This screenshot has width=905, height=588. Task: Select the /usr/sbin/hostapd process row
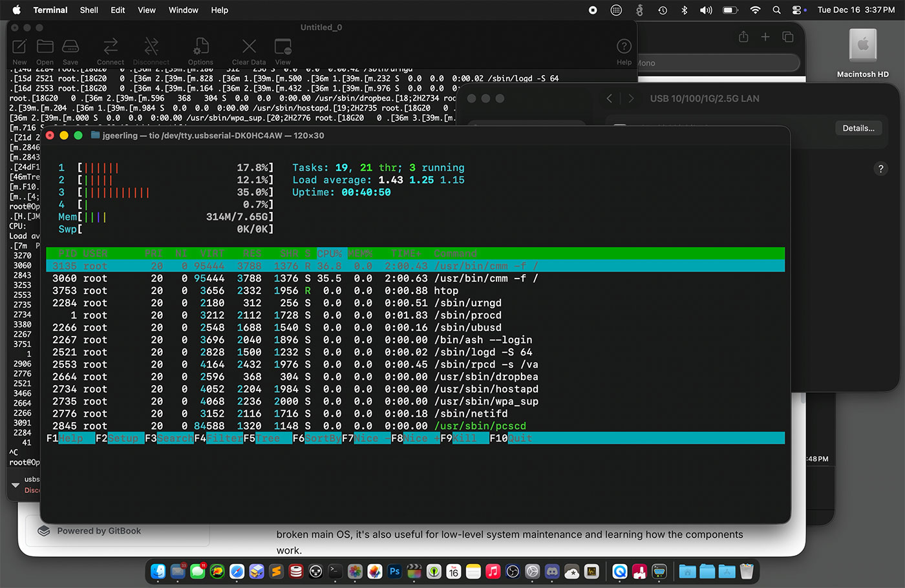click(x=416, y=389)
